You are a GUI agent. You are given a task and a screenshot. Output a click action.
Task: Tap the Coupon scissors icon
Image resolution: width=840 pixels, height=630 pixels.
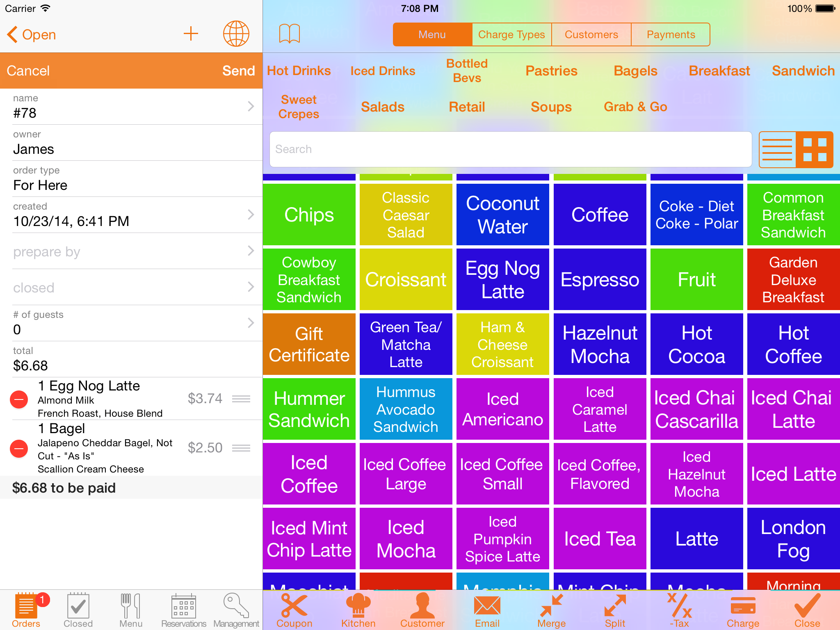(x=294, y=606)
